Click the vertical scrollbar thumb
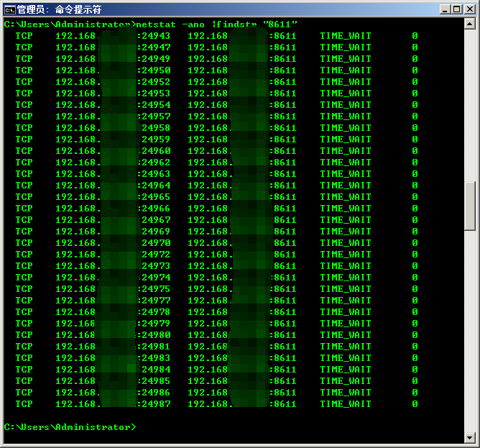 [x=470, y=206]
